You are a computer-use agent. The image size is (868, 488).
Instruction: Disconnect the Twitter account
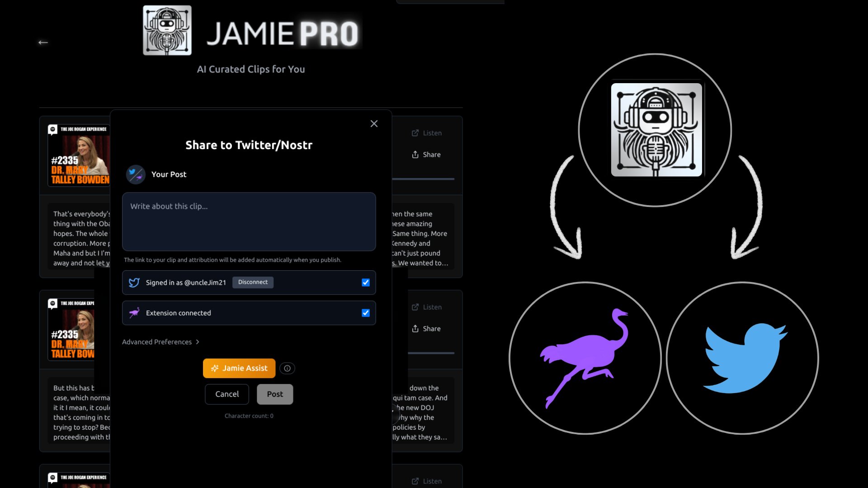pyautogui.click(x=253, y=282)
